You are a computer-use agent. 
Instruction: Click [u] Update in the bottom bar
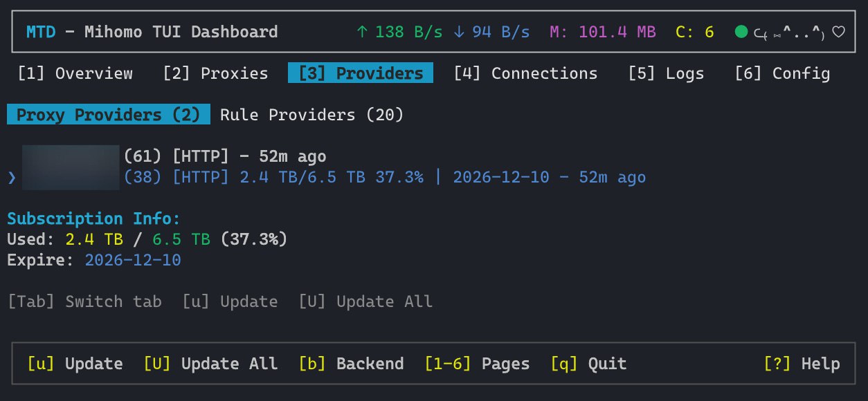pos(75,364)
